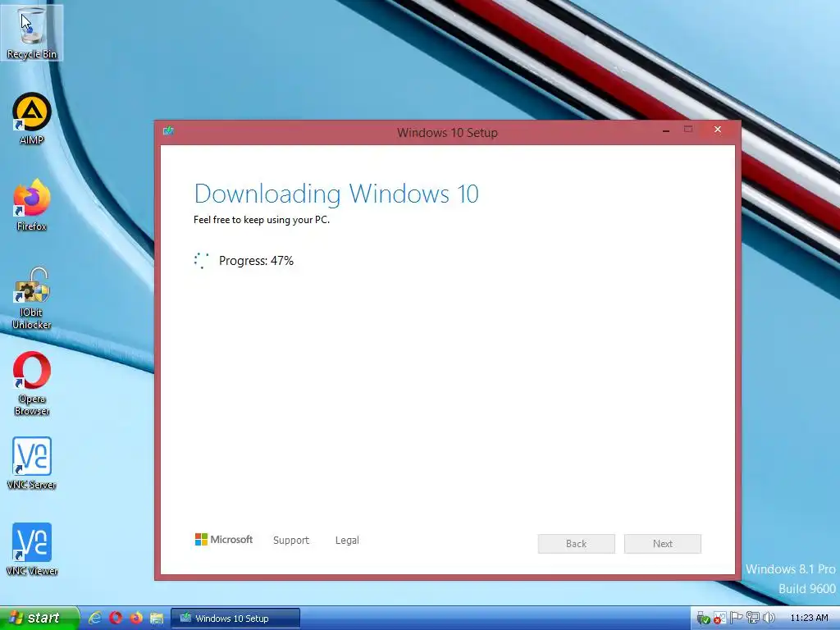Click the 'Progress: 47%' text

coord(256,261)
